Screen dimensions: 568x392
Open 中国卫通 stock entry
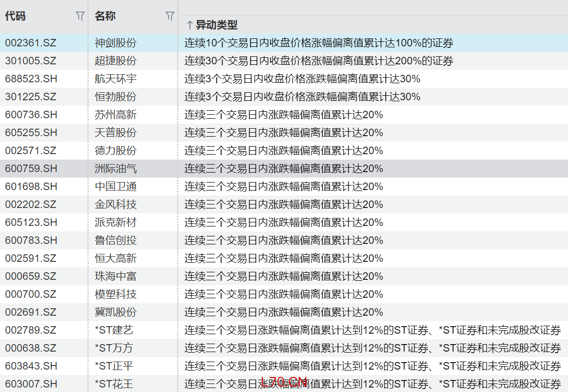coord(116,187)
